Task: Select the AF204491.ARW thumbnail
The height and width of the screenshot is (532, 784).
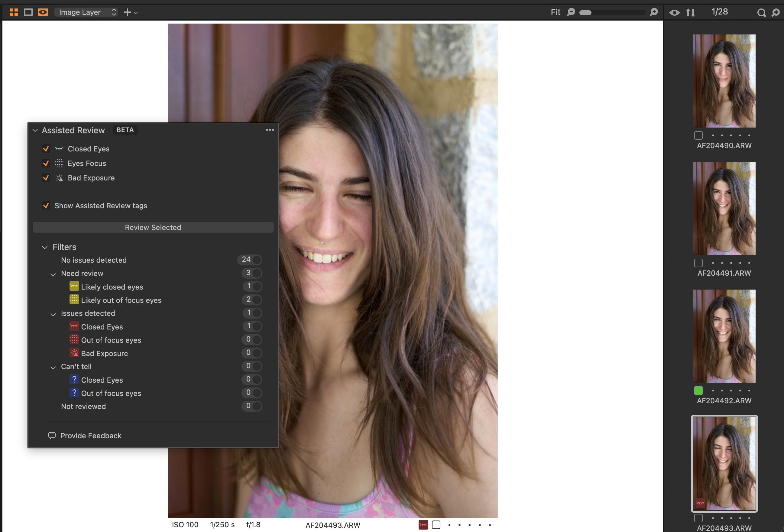Action: pos(724,209)
